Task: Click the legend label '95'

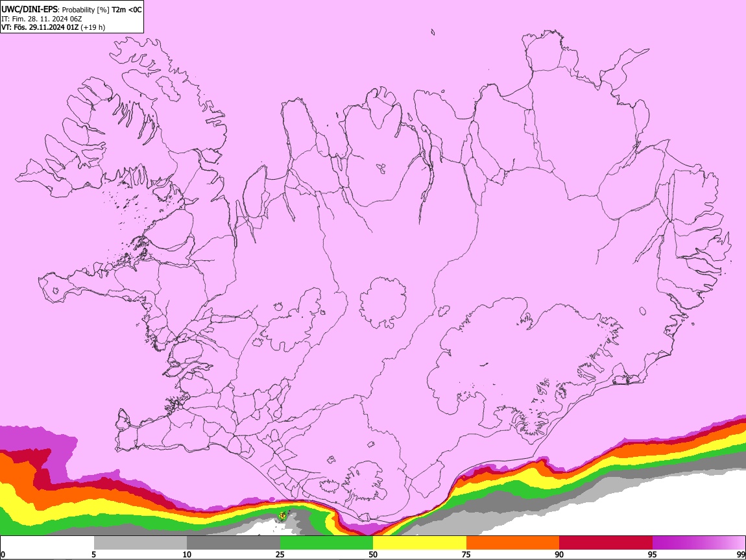Action: point(653,555)
